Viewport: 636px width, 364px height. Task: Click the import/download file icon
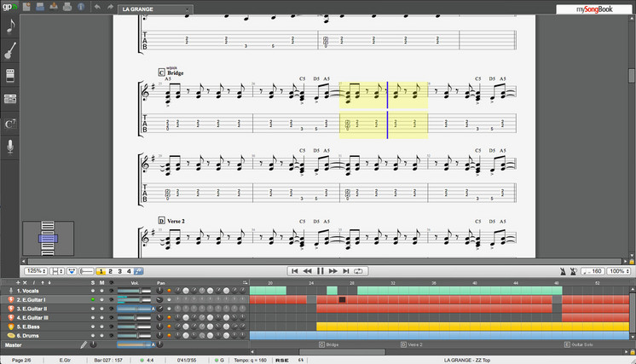point(54,7)
